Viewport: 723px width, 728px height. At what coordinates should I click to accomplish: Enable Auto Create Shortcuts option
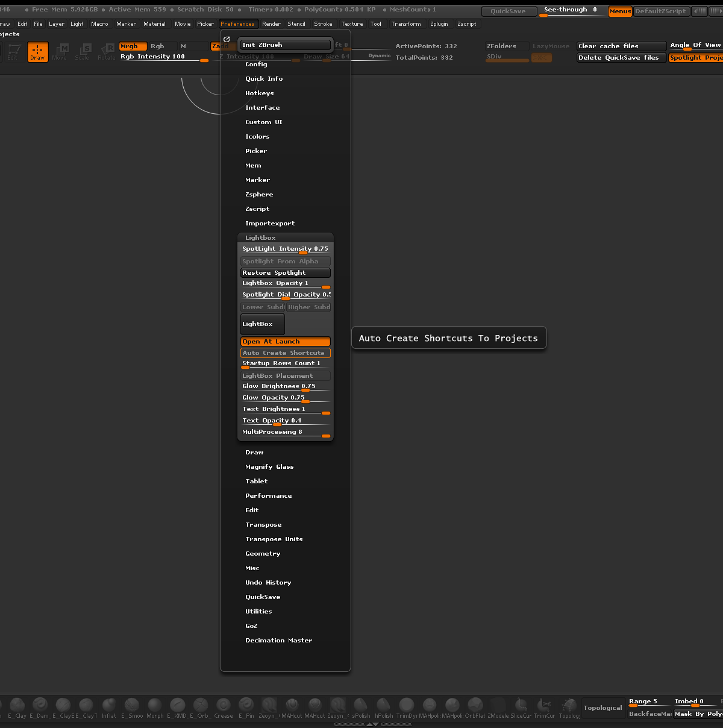pyautogui.click(x=286, y=353)
